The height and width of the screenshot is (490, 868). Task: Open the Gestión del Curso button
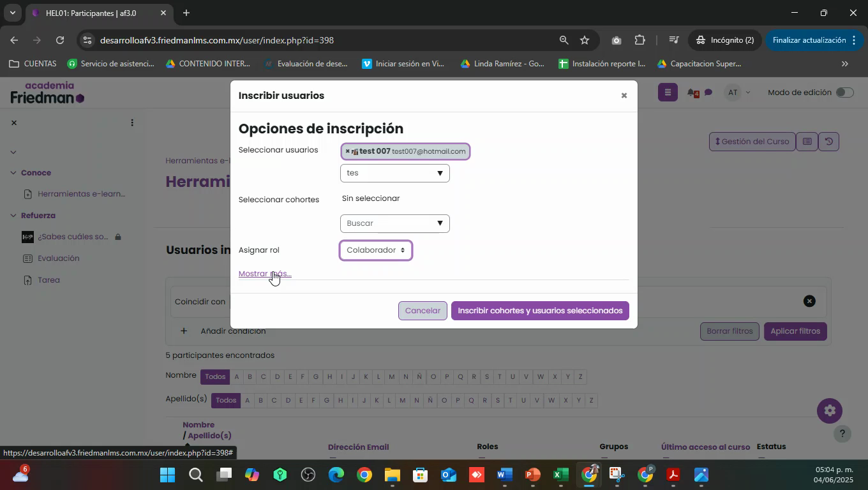coord(752,142)
